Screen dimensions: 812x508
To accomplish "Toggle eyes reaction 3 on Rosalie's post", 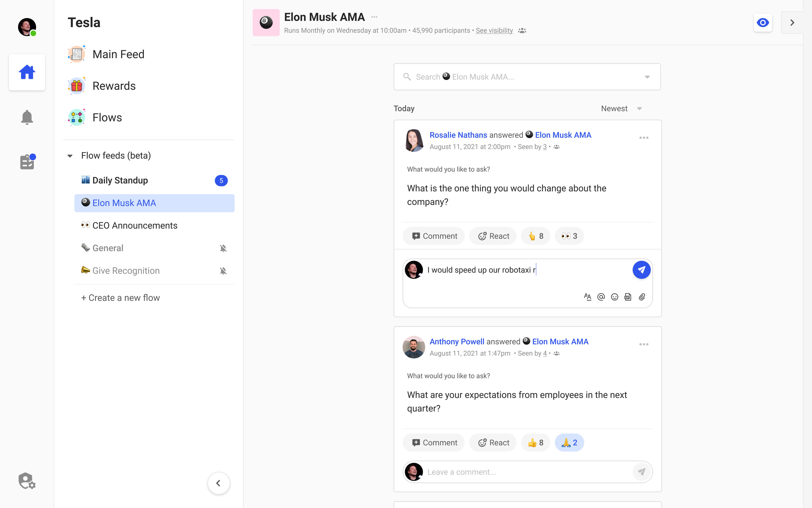I will 569,236.
